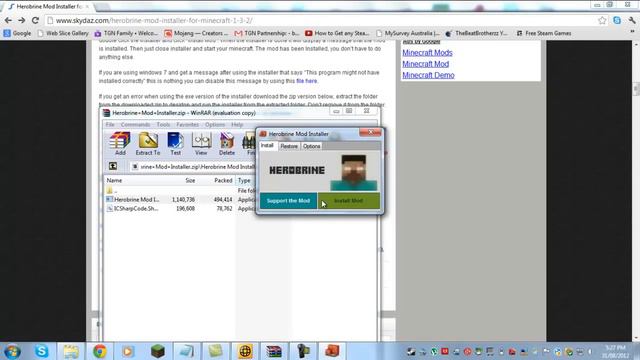Open TGN Partnership bookmark
Image resolution: width=640 pixels, height=360 pixels.
tap(267, 33)
